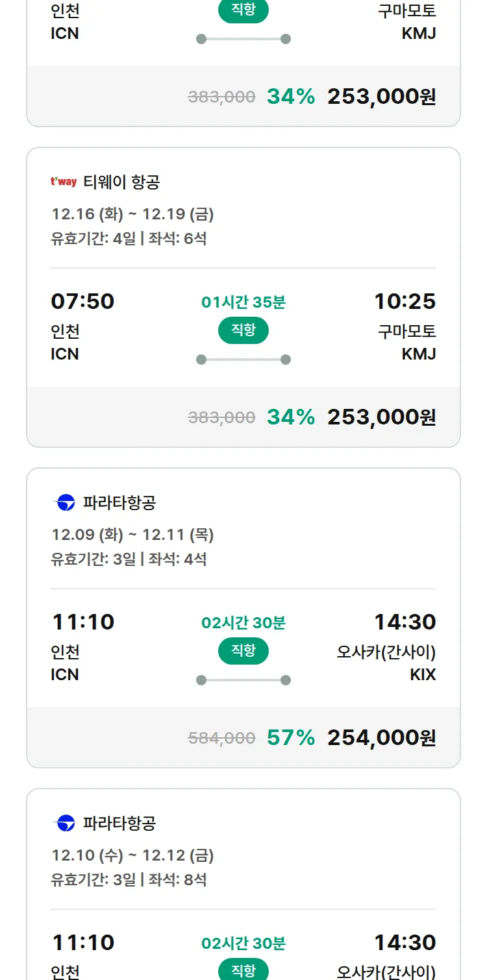Click 직항 badge on the bottom flight card
This screenshot has height=980, width=487.
243,971
